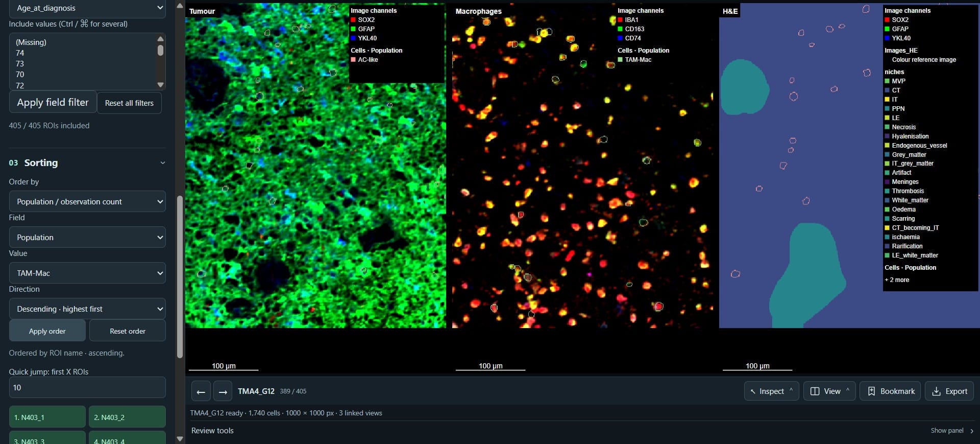980x444 pixels.
Task: Click the blue CD74 swatch in the Macrophages legend
Action: 620,38
